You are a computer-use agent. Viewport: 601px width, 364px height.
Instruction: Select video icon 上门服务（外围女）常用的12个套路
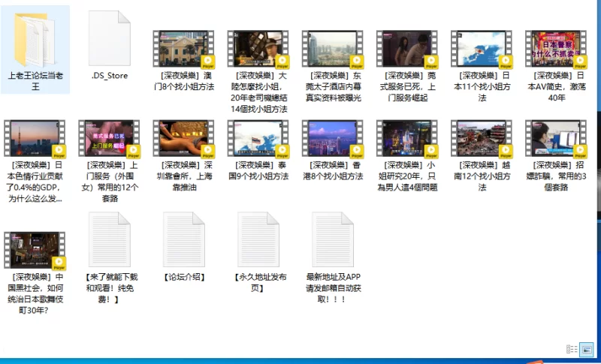(x=110, y=139)
